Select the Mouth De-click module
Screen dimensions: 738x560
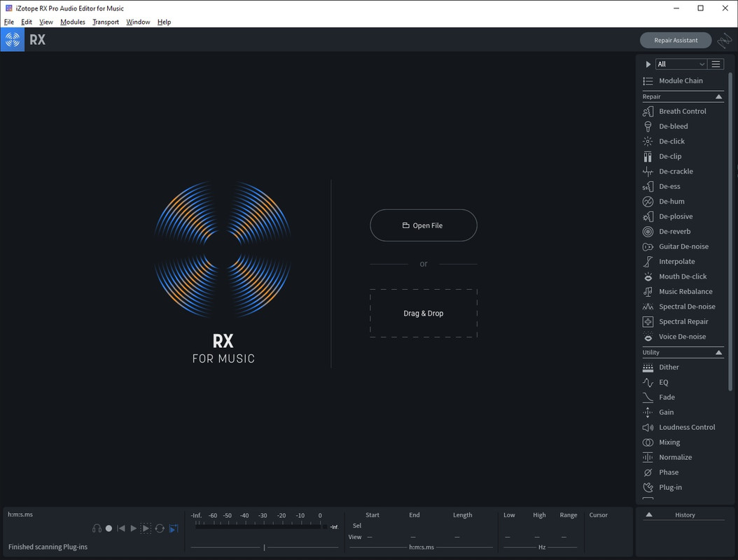pos(682,276)
